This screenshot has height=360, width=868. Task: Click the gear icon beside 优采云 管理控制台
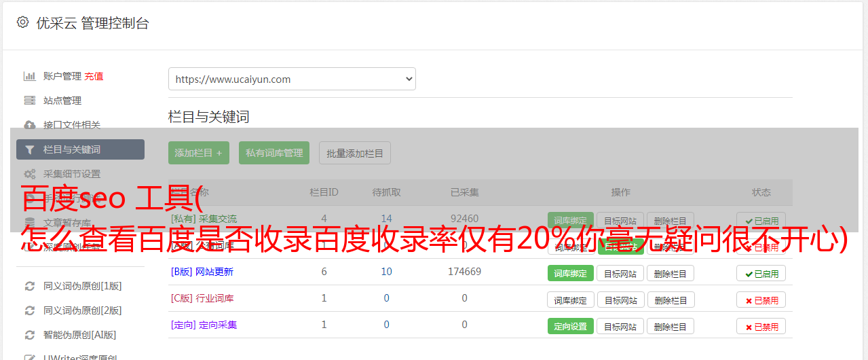[22, 22]
